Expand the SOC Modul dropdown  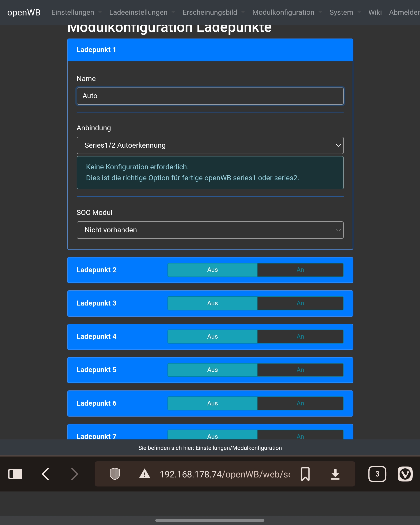point(210,230)
